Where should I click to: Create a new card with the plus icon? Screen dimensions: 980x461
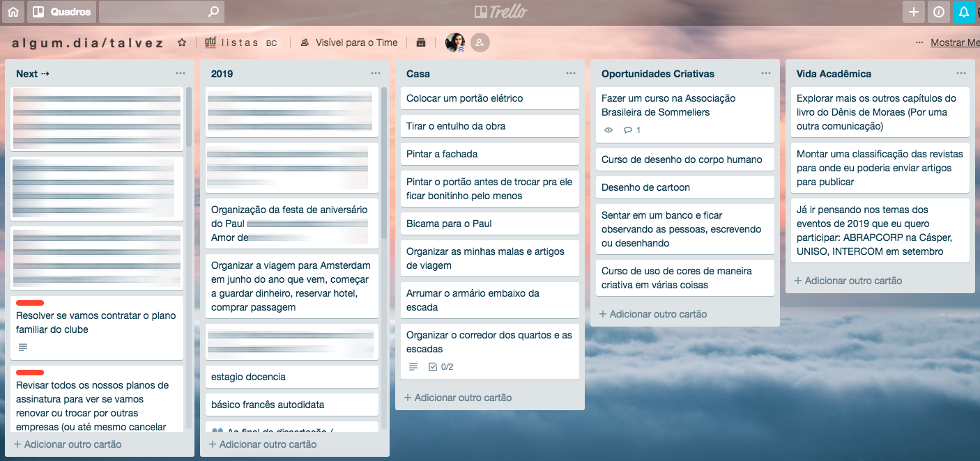(913, 11)
